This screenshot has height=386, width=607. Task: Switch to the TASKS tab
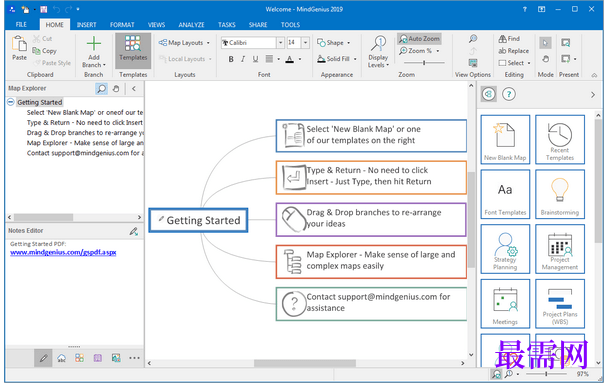pyautogui.click(x=226, y=25)
